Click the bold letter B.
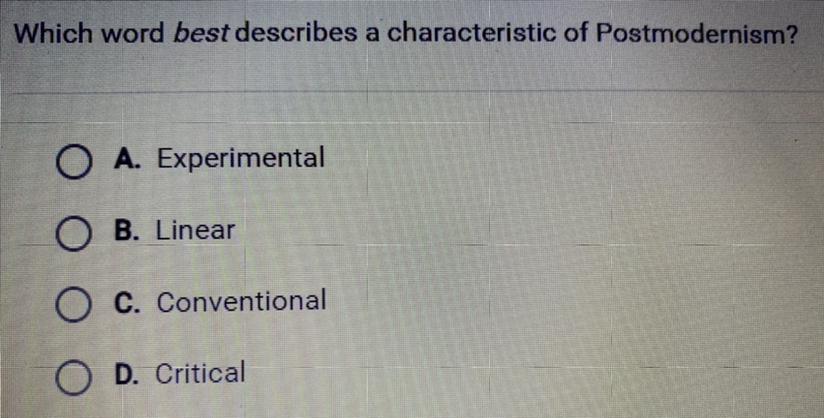 point(125,230)
